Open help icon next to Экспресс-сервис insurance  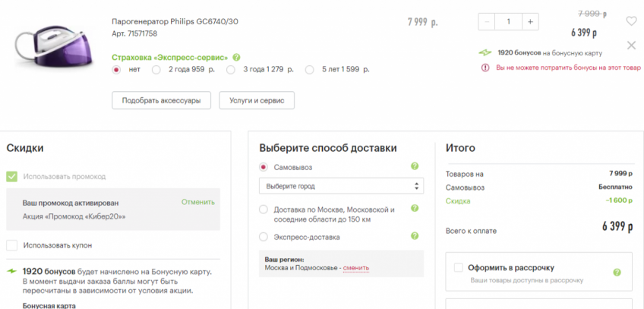click(x=237, y=58)
